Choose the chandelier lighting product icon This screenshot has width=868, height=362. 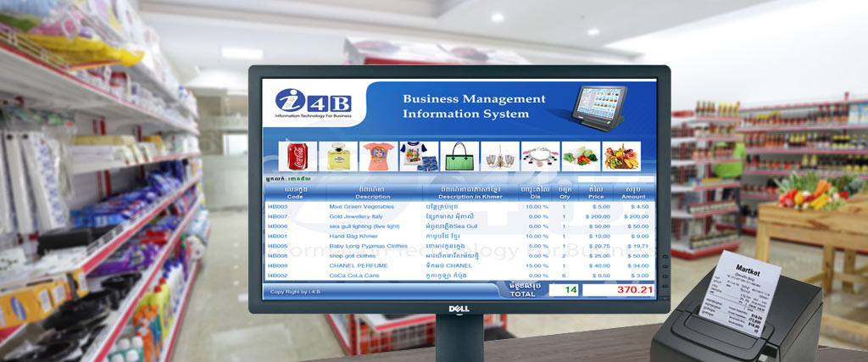tap(499, 157)
